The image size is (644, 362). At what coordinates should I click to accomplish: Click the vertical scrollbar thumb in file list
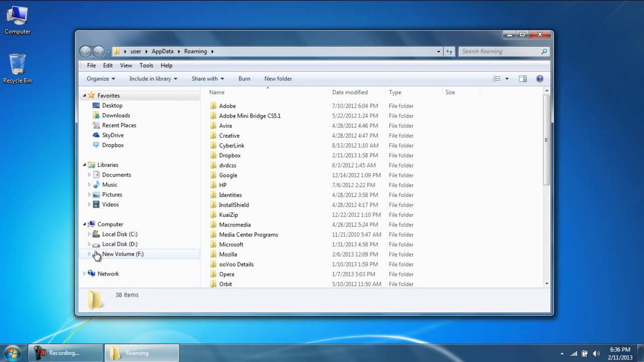pos(546,140)
